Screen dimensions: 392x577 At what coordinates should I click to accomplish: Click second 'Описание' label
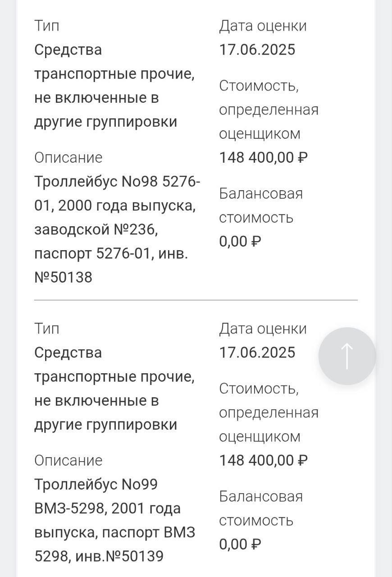[x=68, y=461]
